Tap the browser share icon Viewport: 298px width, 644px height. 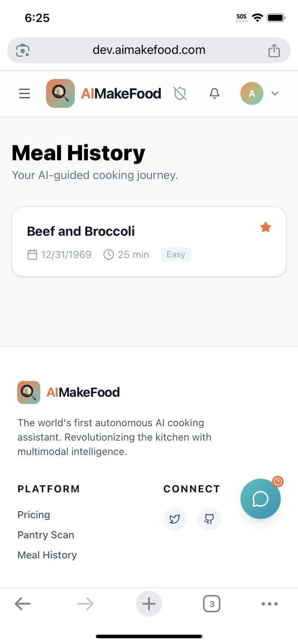(274, 50)
